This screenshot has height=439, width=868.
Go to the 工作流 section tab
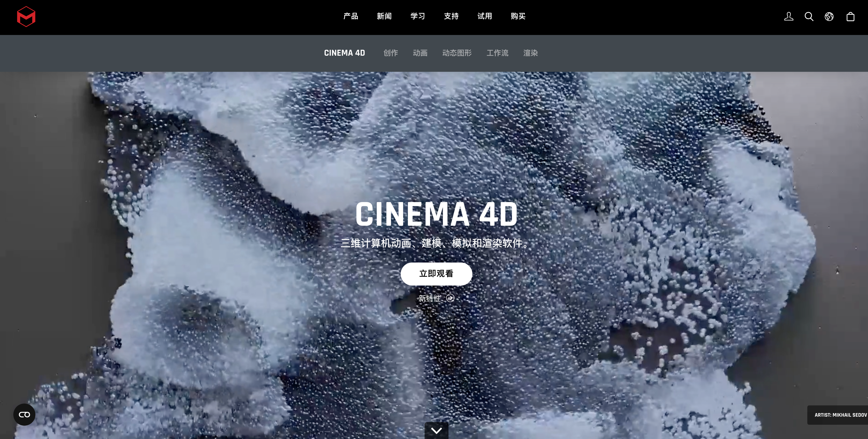(497, 53)
